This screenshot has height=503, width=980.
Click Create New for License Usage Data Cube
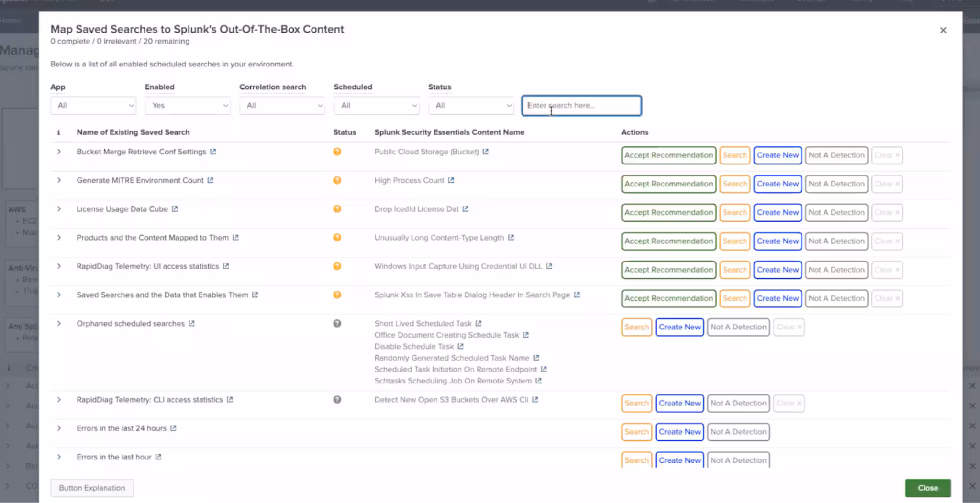(777, 213)
